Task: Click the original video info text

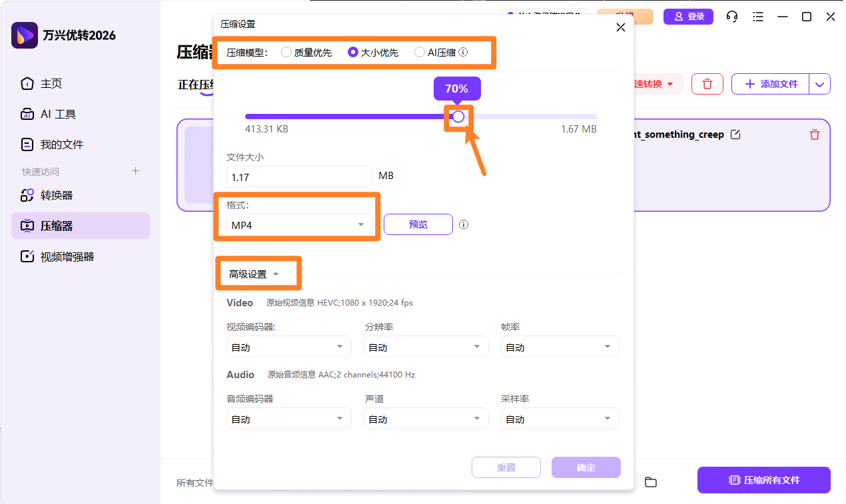Action: coord(340,303)
